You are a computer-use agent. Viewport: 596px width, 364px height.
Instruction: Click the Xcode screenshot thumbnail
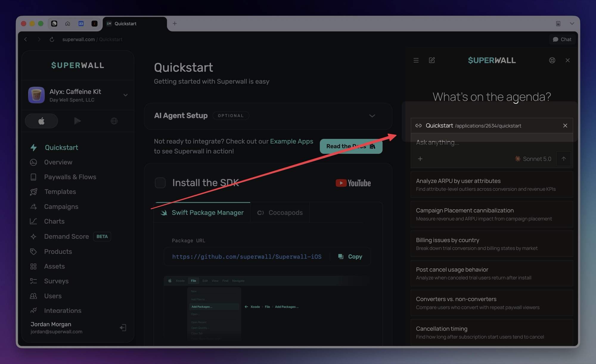[x=267, y=308]
